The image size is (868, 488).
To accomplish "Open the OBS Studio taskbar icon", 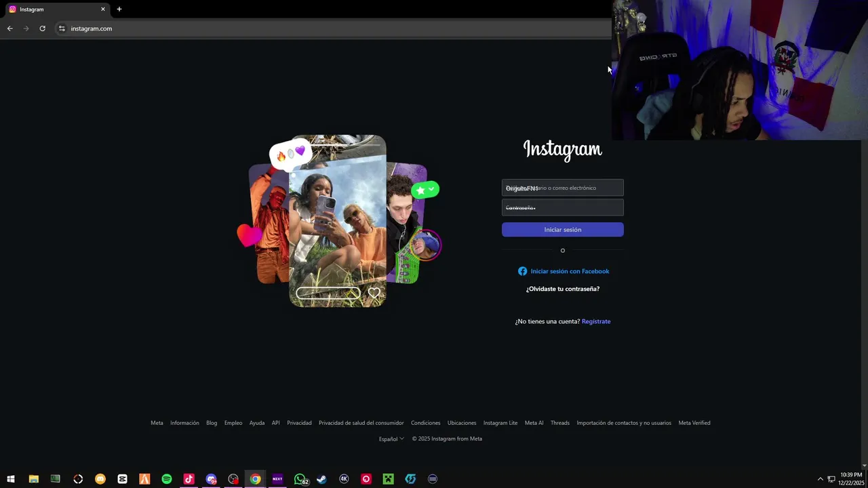I will (x=233, y=479).
